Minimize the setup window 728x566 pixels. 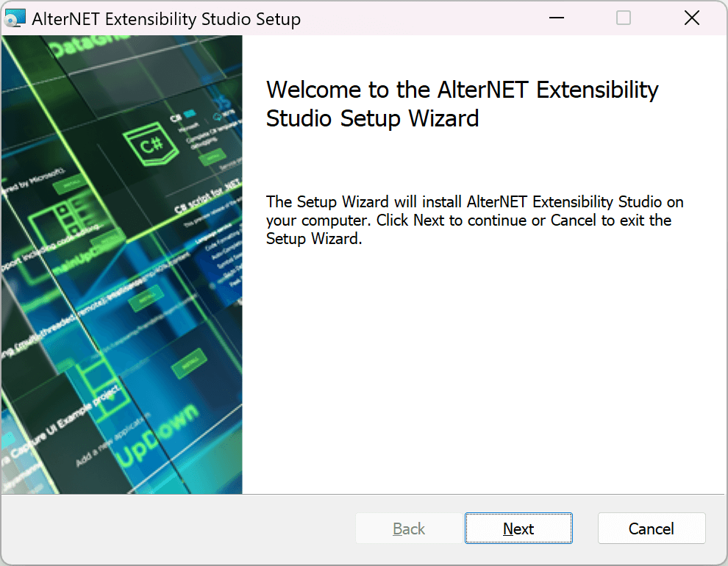click(557, 18)
